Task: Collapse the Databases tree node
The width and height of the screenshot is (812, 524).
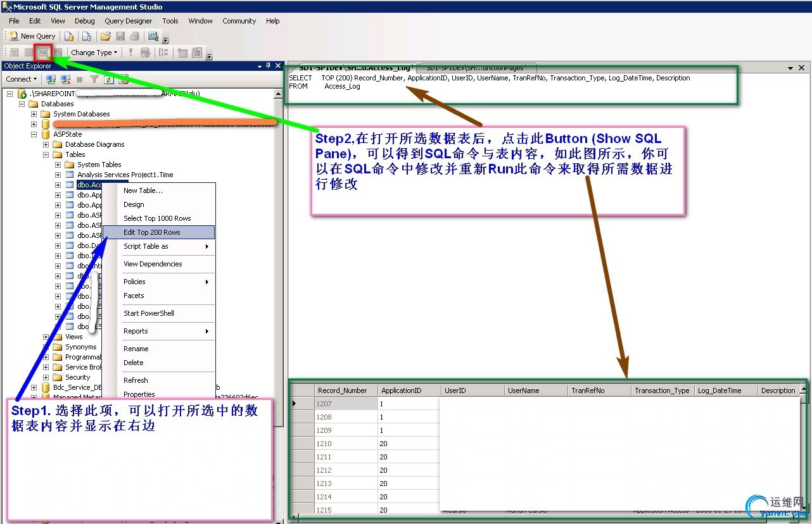Action: 23,104
